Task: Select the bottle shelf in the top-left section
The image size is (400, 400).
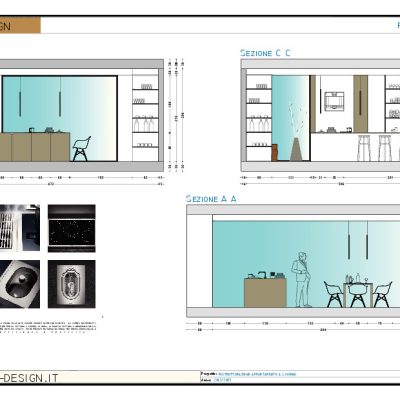Action: [145, 124]
